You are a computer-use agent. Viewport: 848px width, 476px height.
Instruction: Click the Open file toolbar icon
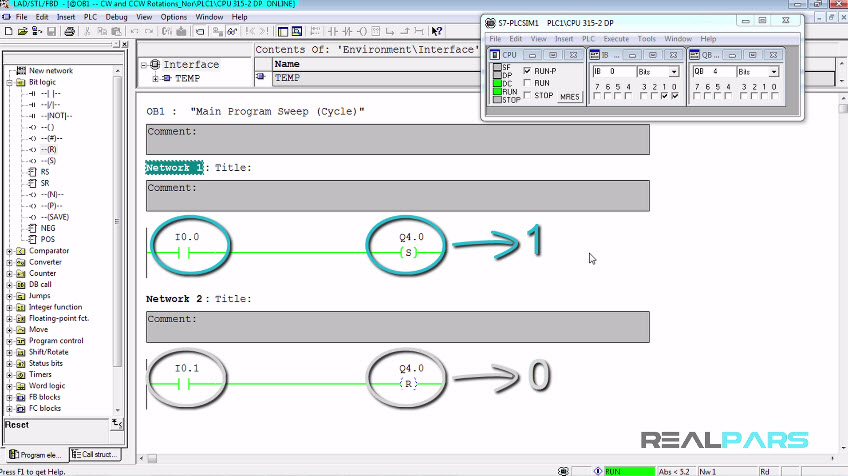click(x=22, y=31)
